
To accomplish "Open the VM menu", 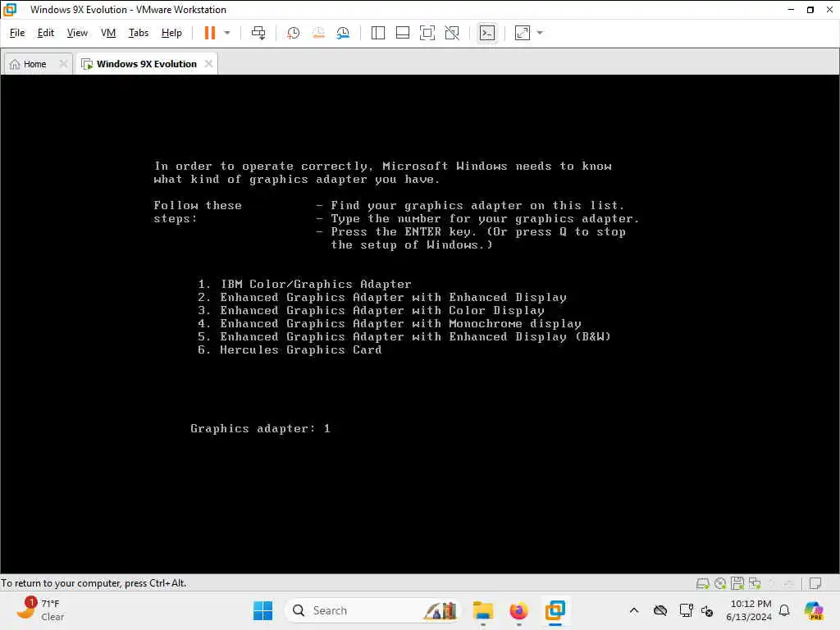I will click(x=108, y=33).
